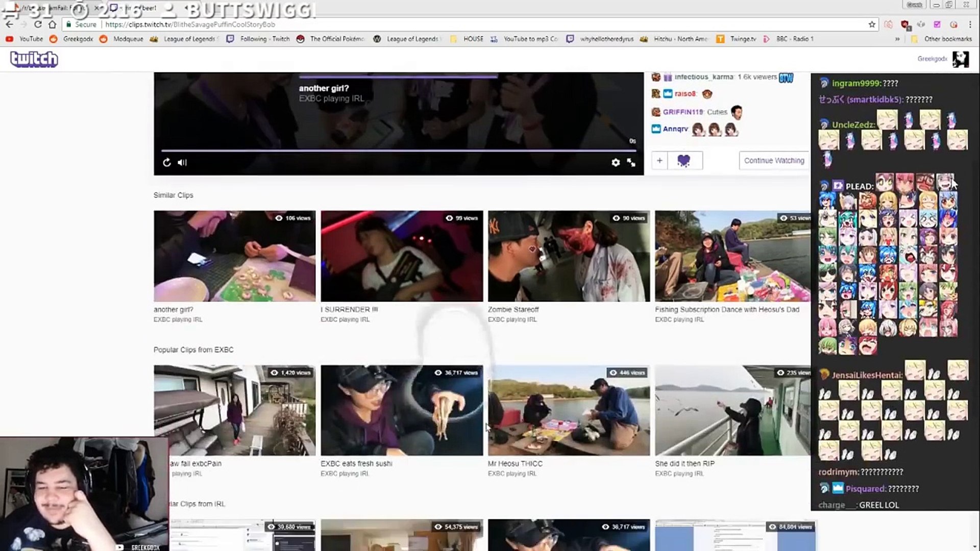Click the plus button next to the heart
This screenshot has height=551, width=980.
tap(659, 161)
